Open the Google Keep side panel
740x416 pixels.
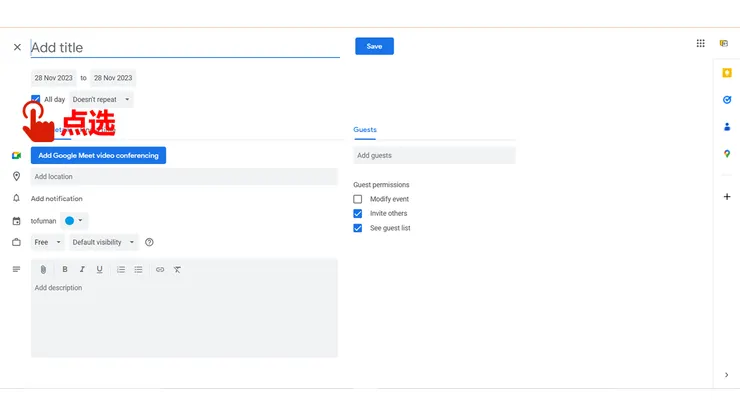pos(727,73)
